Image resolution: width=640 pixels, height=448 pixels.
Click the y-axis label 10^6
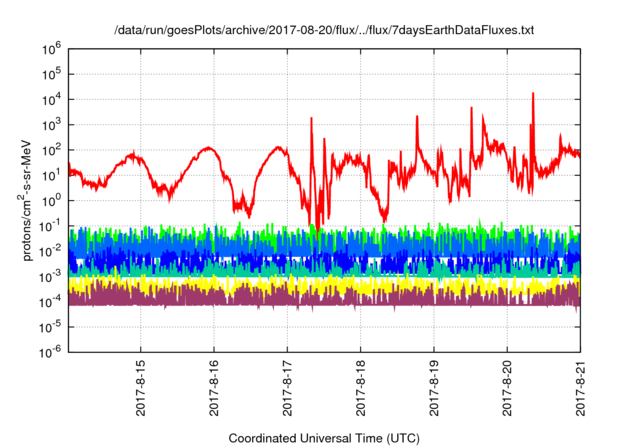[51, 50]
